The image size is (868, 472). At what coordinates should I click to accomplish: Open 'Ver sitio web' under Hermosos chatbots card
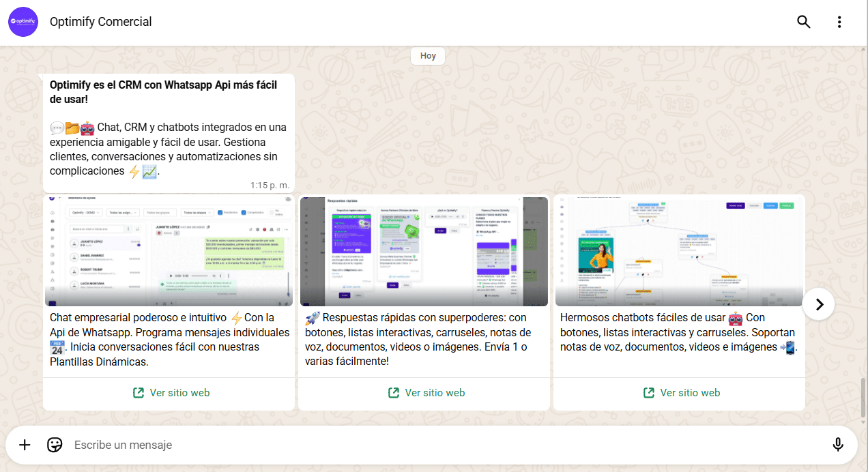tap(681, 393)
